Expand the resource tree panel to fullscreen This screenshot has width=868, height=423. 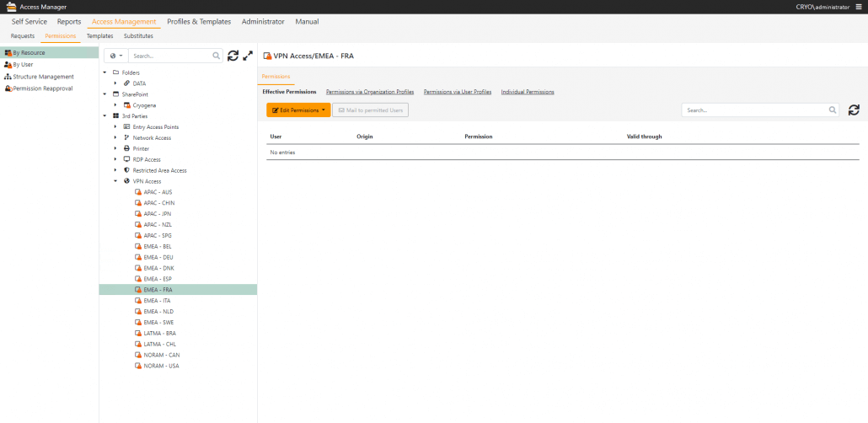point(248,56)
